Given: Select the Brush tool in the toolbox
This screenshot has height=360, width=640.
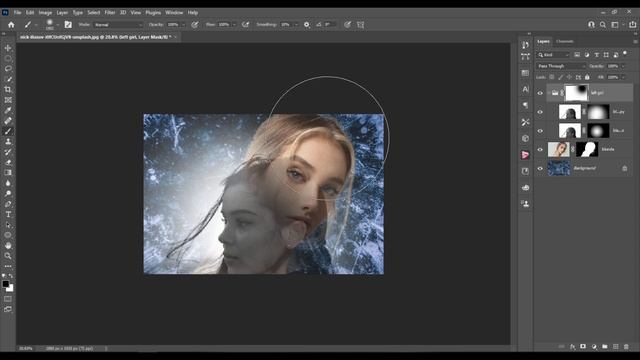Looking at the screenshot, I should point(8,131).
